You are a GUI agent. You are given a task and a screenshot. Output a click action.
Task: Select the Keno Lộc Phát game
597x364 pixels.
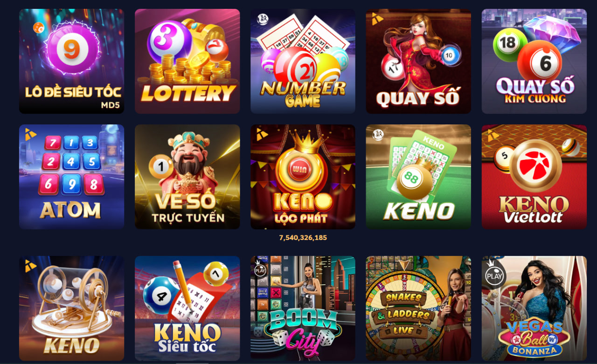click(x=303, y=177)
